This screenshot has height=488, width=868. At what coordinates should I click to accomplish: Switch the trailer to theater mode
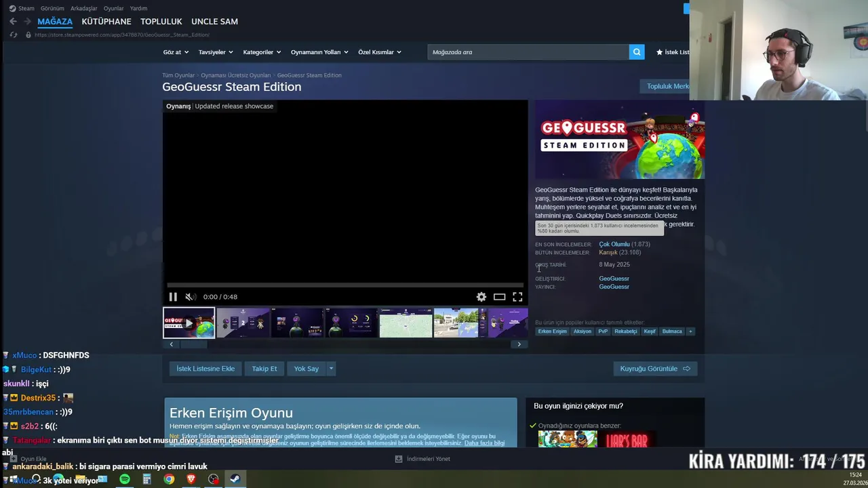[499, 297]
